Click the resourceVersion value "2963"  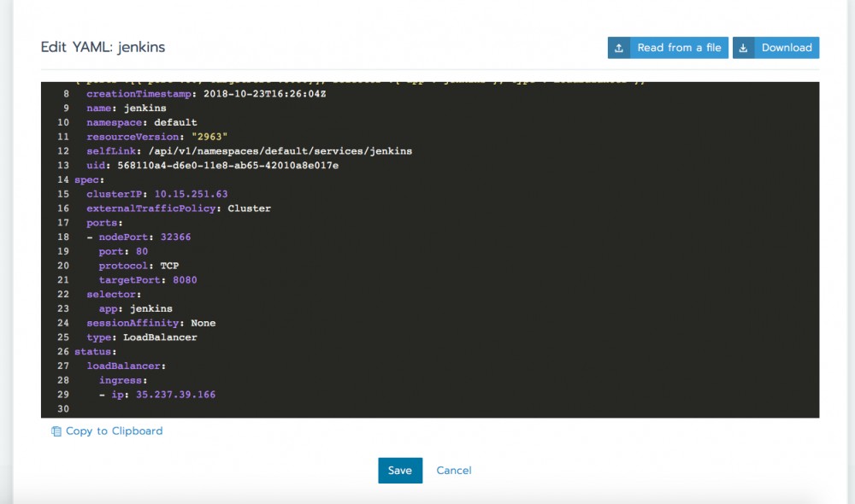(x=214, y=136)
